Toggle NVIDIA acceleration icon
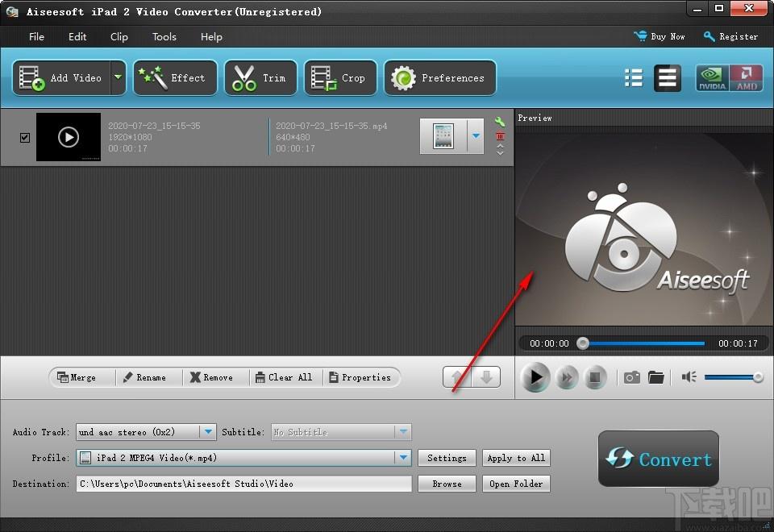The width and height of the screenshot is (774, 532). click(712, 78)
